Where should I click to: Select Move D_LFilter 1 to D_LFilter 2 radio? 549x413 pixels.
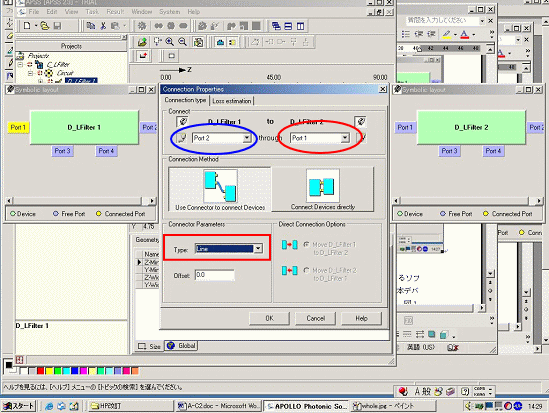tap(307, 244)
